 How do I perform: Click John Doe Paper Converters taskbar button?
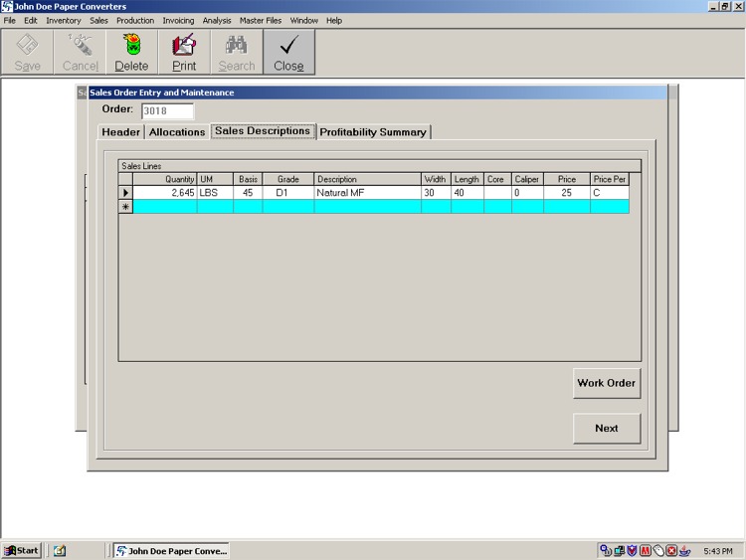pyautogui.click(x=171, y=550)
